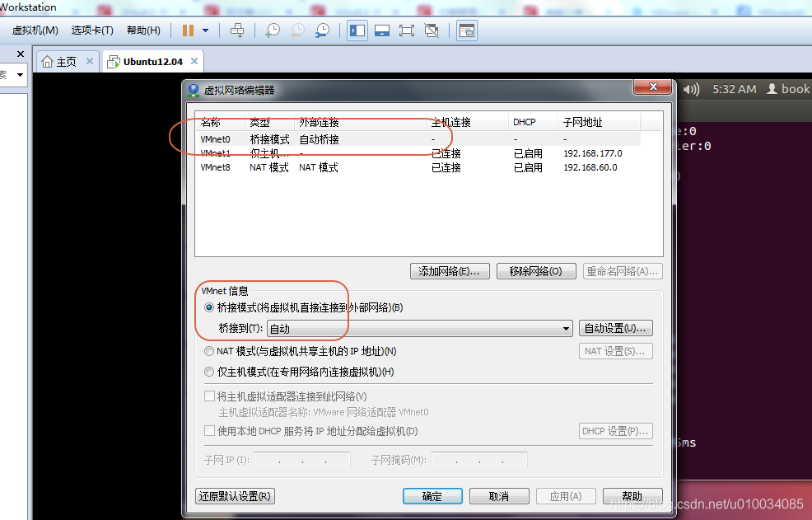Select the NAT 模式 radio button
Screen dimensions: 812x520
(x=209, y=352)
